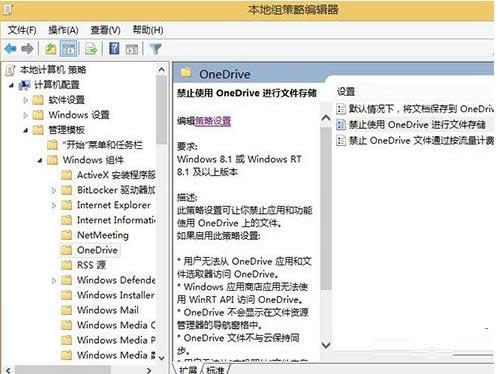
Task: Expand the Internet Explorer node
Action: point(54,205)
